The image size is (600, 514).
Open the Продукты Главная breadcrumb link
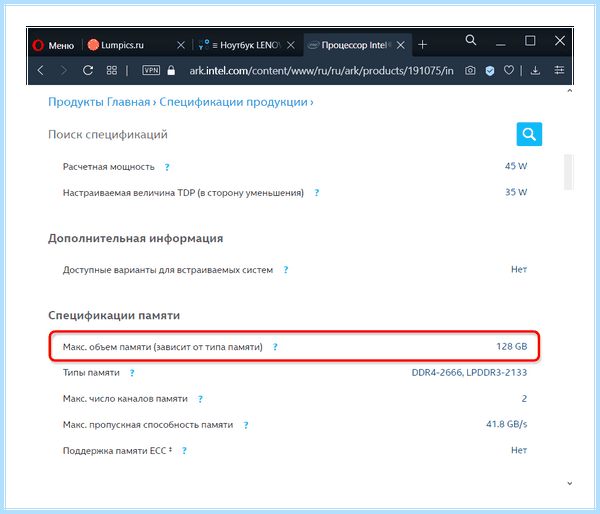pos(99,102)
